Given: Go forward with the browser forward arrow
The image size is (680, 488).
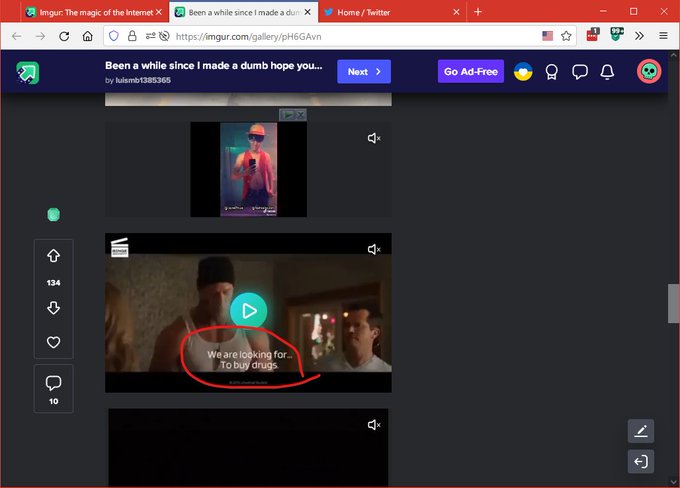Looking at the screenshot, I should [40, 36].
